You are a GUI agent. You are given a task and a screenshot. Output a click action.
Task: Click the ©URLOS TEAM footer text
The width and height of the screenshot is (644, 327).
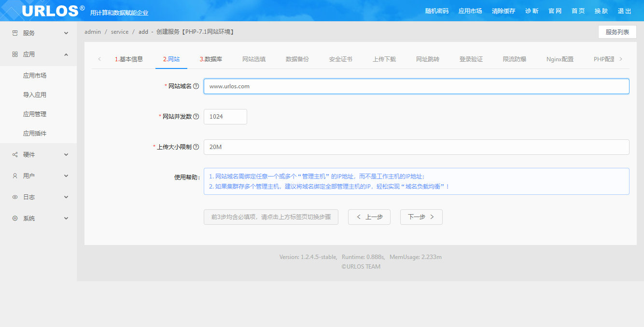(361, 267)
